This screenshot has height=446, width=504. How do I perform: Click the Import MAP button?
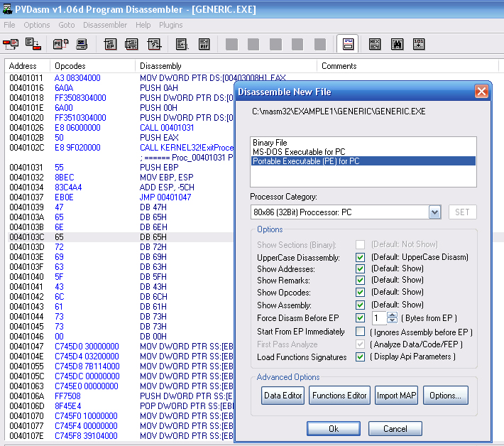[397, 396]
